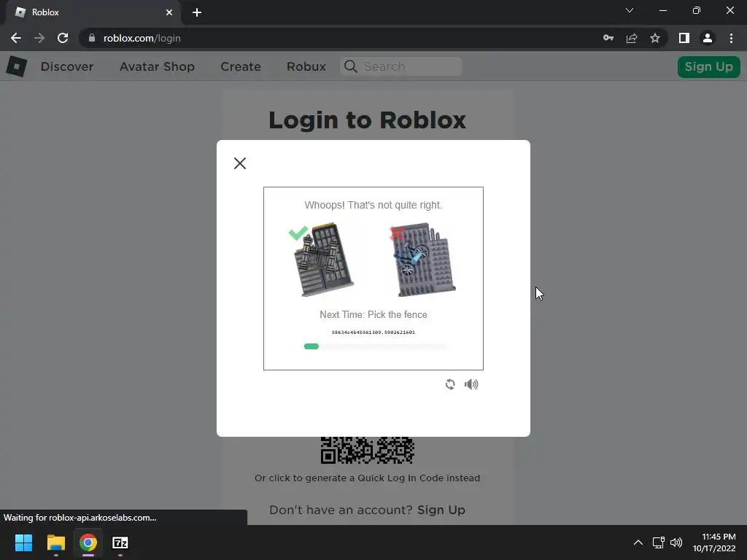
Task: Go forward in browser history
Action: [39, 38]
